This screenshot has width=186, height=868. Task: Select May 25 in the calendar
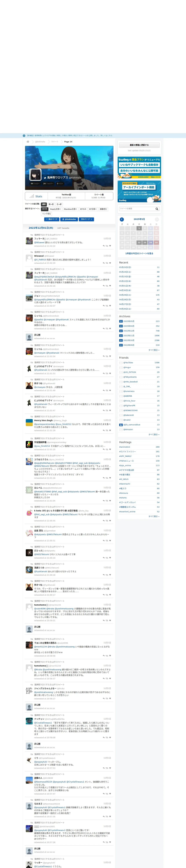pyautogui.click(x=156, y=242)
